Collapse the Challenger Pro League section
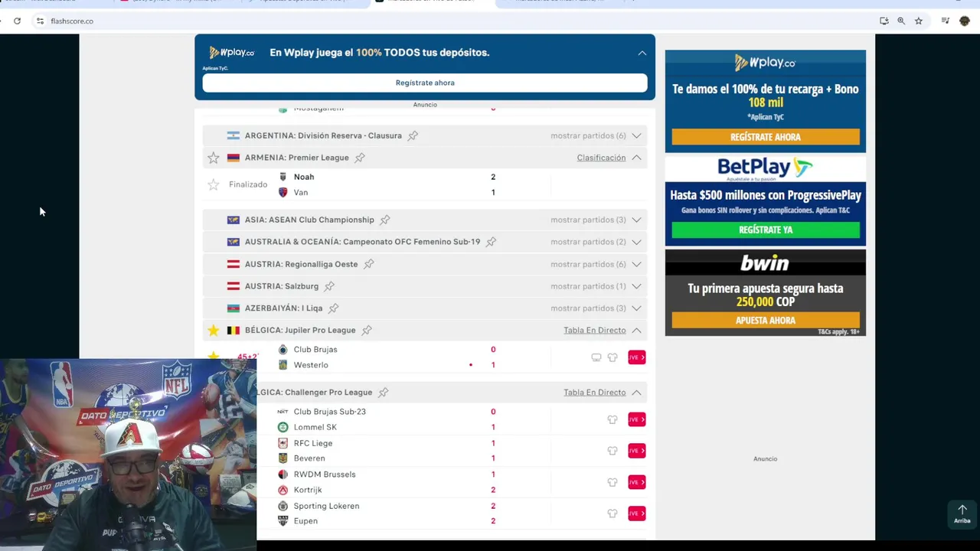The width and height of the screenshot is (980, 551). click(x=636, y=393)
